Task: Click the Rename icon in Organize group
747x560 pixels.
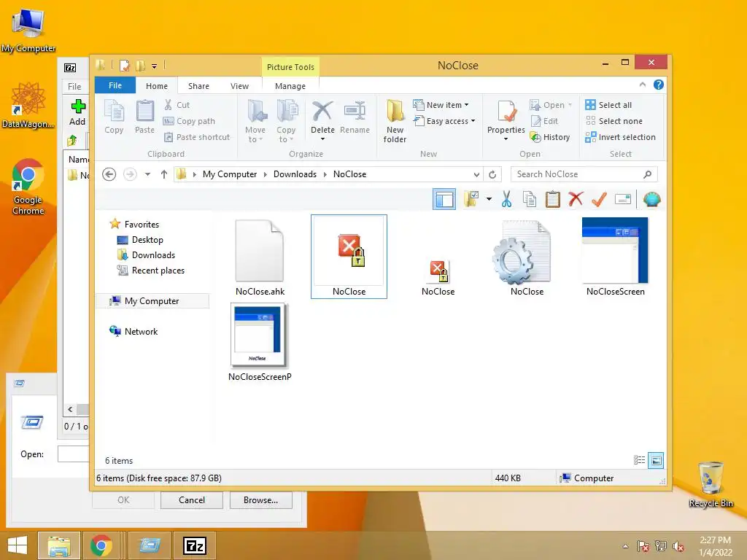Action: [355, 117]
